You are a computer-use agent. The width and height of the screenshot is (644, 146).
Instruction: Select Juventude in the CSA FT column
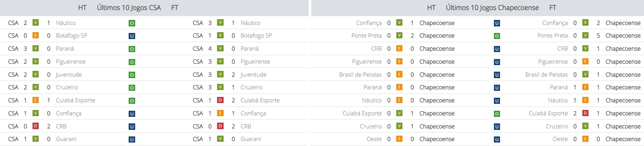click(253, 74)
